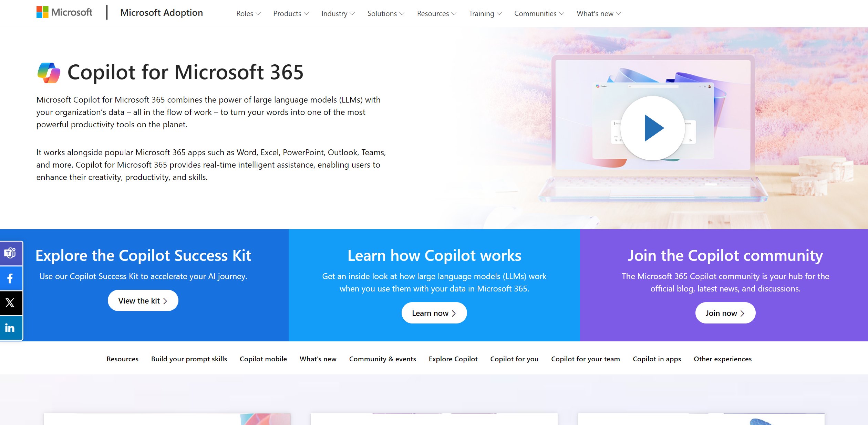The height and width of the screenshot is (425, 868).
Task: Open the Other experiences section
Action: pyautogui.click(x=722, y=359)
